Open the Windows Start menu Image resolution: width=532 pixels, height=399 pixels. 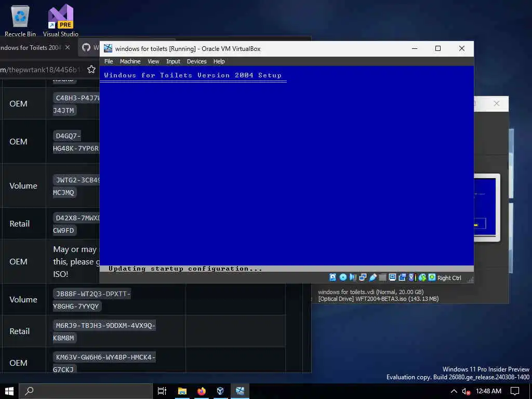9,391
